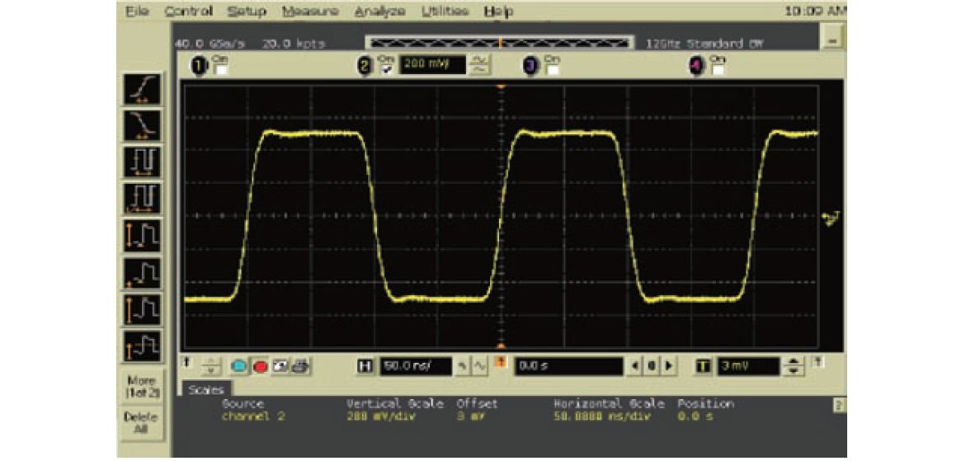Click the orange trigger time marker at top of graticule
The width and height of the screenshot is (980, 461).
500,85
